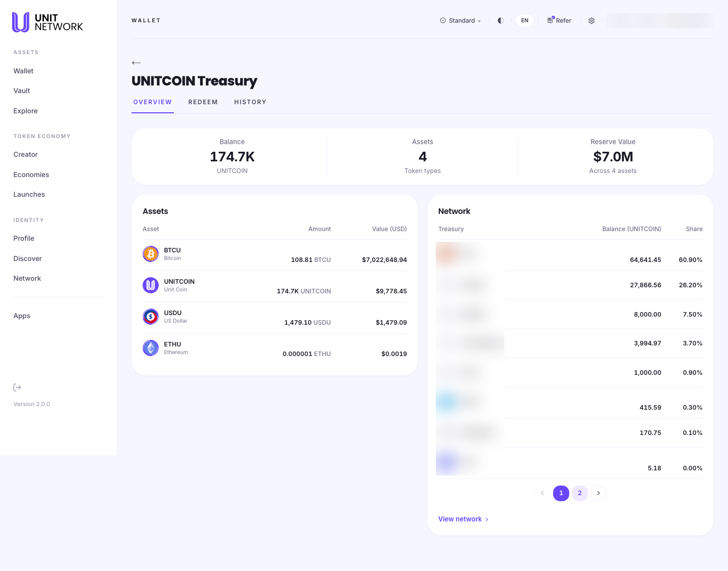
Task: Click the 26.20% share value
Action: [691, 285]
